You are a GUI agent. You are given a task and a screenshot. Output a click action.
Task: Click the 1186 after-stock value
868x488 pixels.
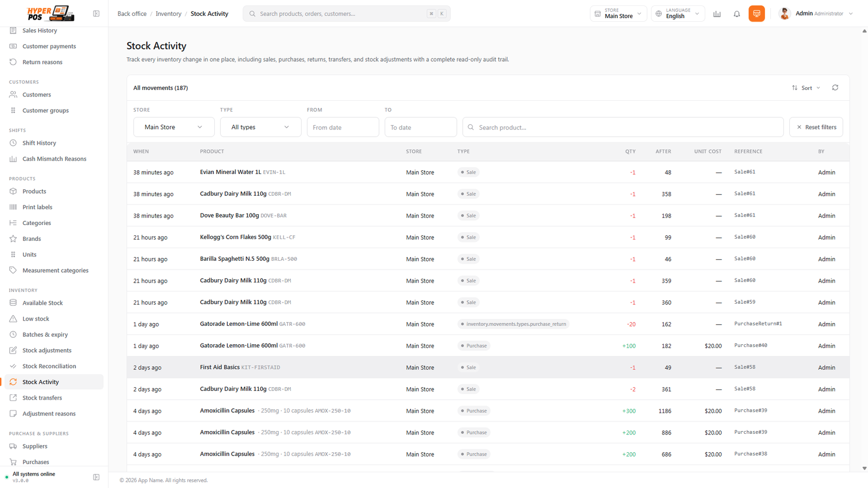pos(665,411)
